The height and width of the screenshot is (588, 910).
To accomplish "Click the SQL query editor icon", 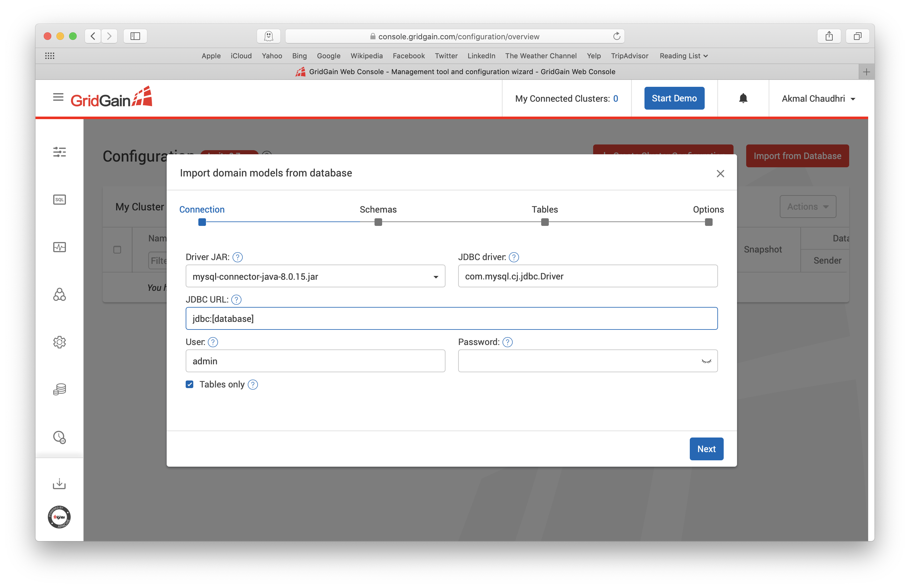I will 59,199.
